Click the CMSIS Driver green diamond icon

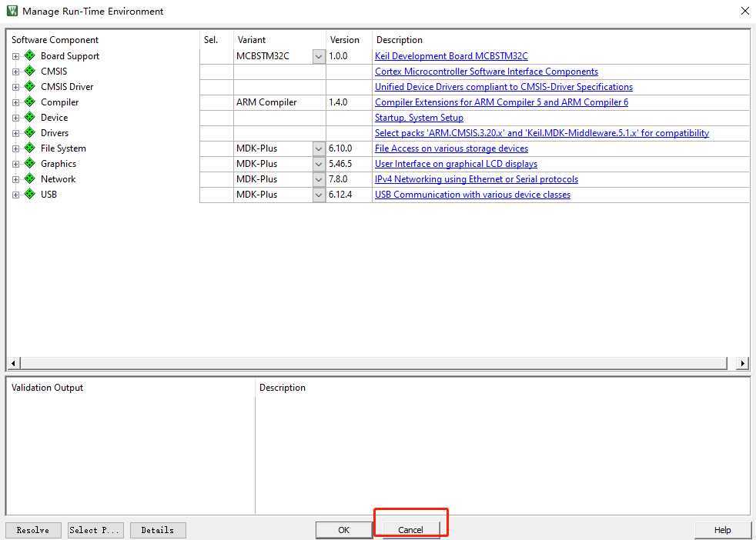[x=30, y=86]
